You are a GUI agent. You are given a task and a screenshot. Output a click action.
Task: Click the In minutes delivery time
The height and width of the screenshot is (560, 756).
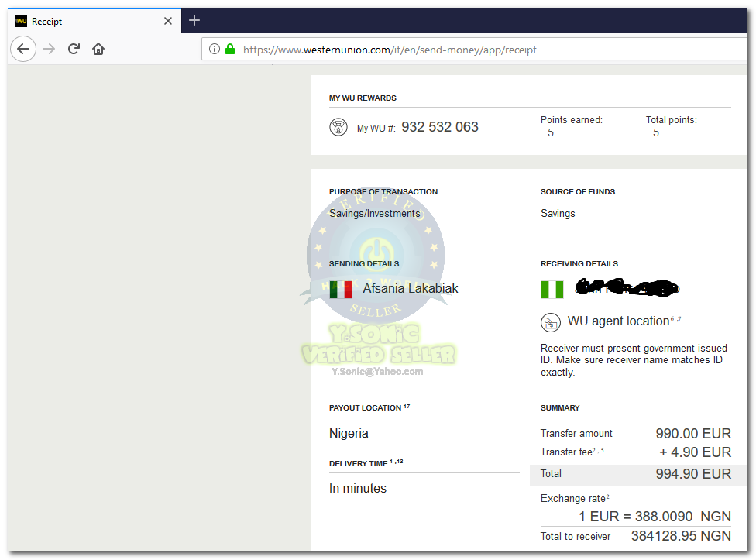point(358,488)
